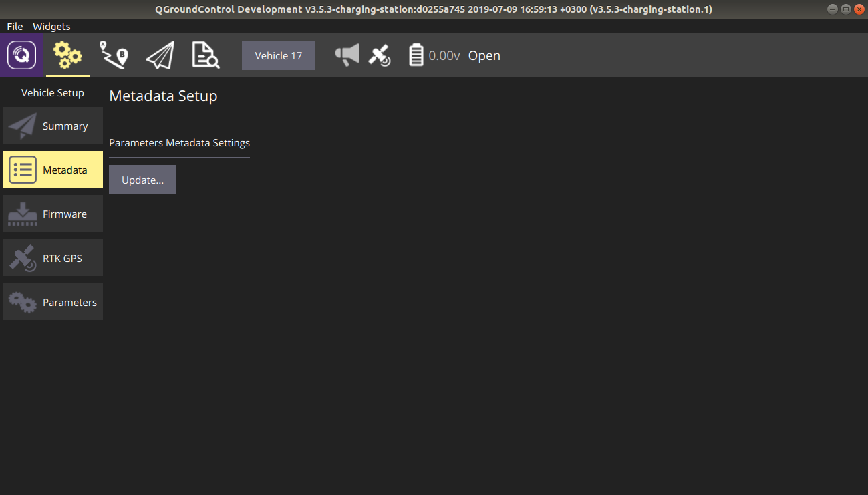868x495 pixels.
Task: Click the Vehicle 17 selector button
Action: tap(278, 55)
